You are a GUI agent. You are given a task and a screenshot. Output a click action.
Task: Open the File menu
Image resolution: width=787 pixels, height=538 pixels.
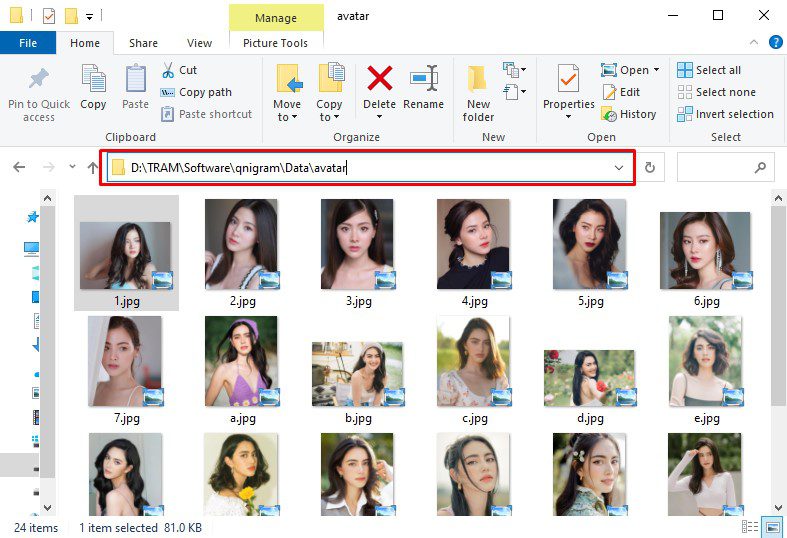pyautogui.click(x=28, y=43)
